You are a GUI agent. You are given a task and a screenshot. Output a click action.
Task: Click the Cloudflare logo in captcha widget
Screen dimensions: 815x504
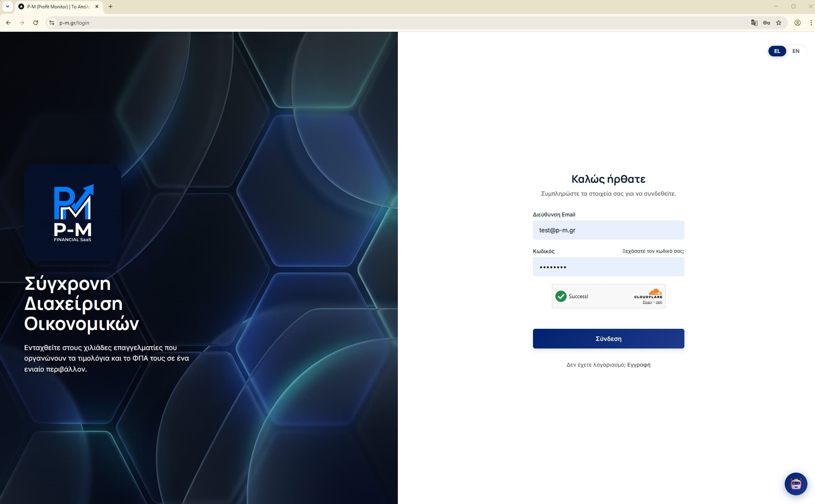click(648, 294)
